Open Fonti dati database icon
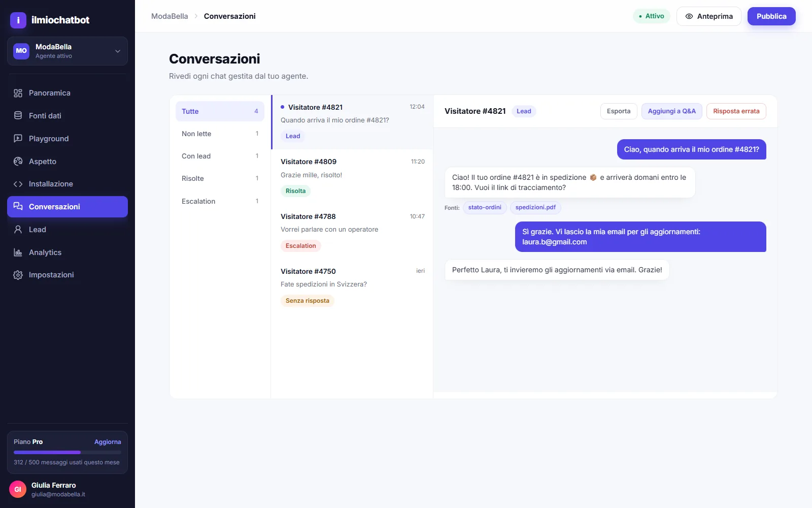This screenshot has width=812, height=508. (18, 116)
